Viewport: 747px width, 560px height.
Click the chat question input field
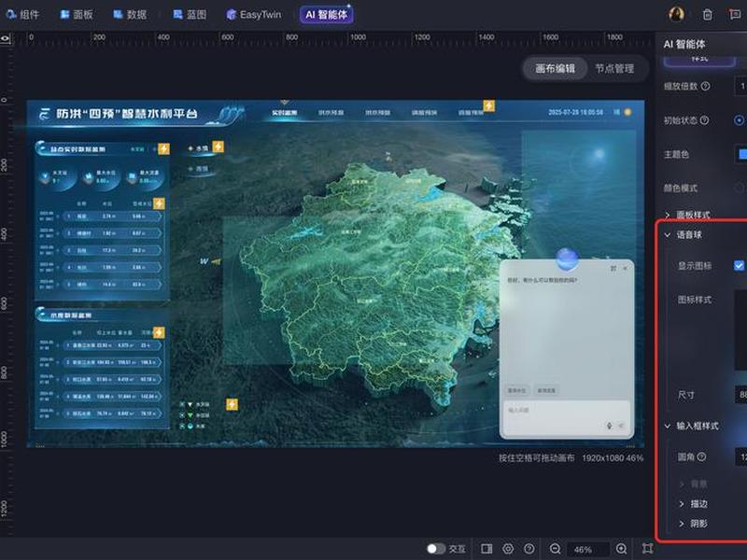coord(567,417)
